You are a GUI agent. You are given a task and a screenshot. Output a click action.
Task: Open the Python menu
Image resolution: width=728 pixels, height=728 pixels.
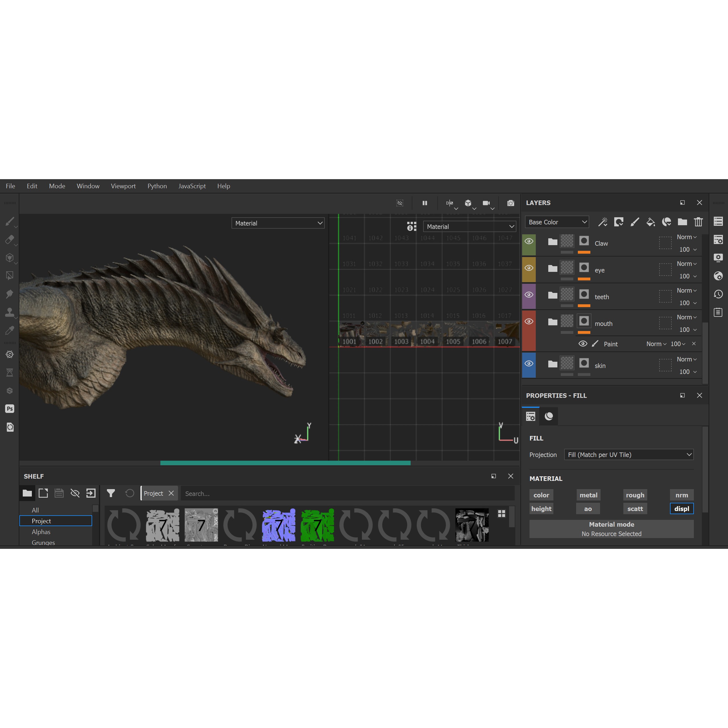(x=157, y=186)
